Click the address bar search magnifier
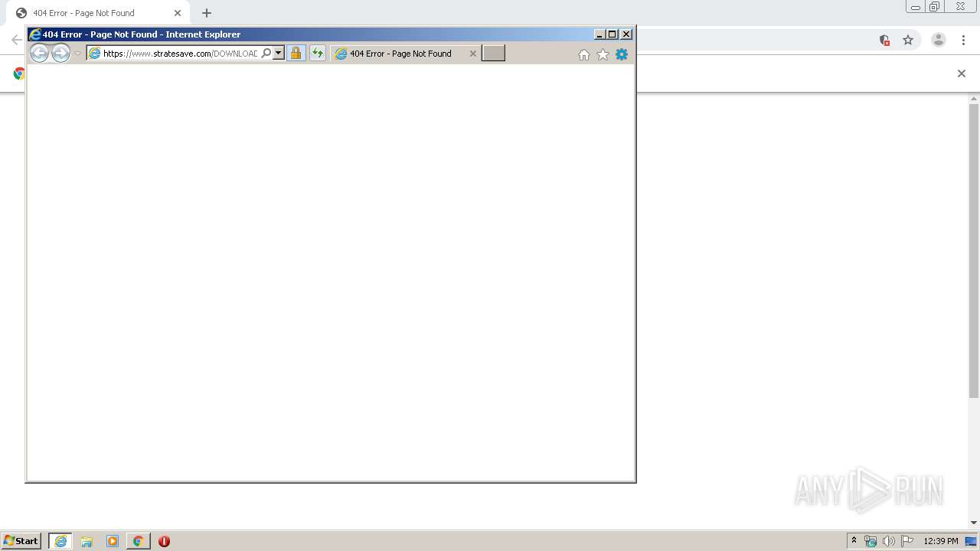The image size is (980, 551). click(x=266, y=54)
